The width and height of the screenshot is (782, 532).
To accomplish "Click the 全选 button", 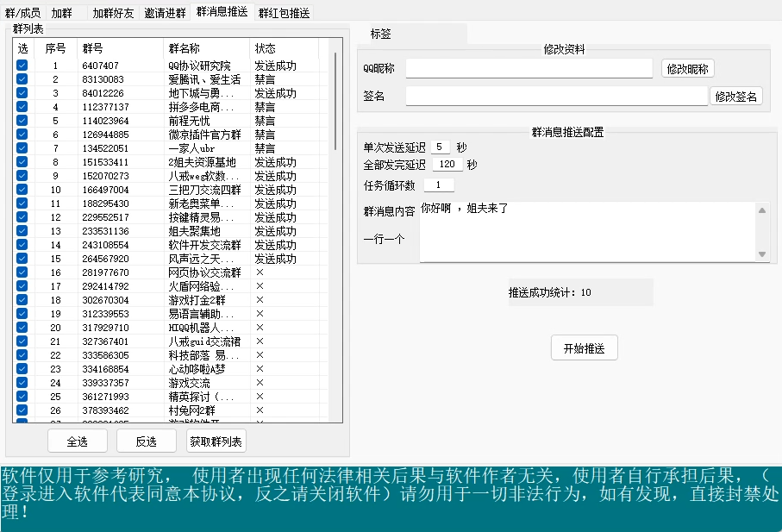I will click(x=75, y=441).
